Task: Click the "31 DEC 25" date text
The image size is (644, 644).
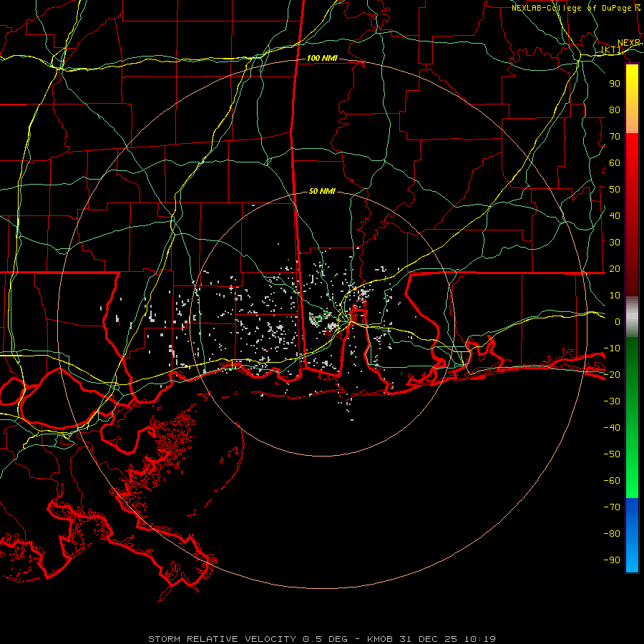Action: pos(428,639)
